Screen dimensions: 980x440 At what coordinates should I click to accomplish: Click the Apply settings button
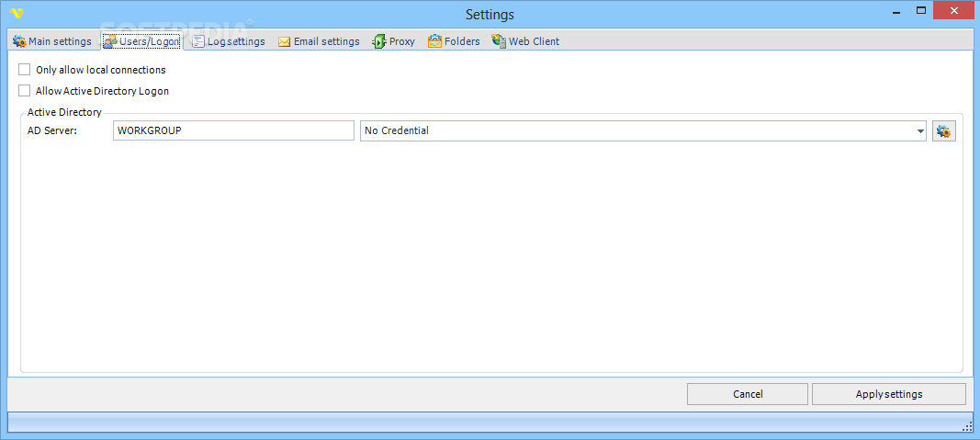tap(889, 394)
